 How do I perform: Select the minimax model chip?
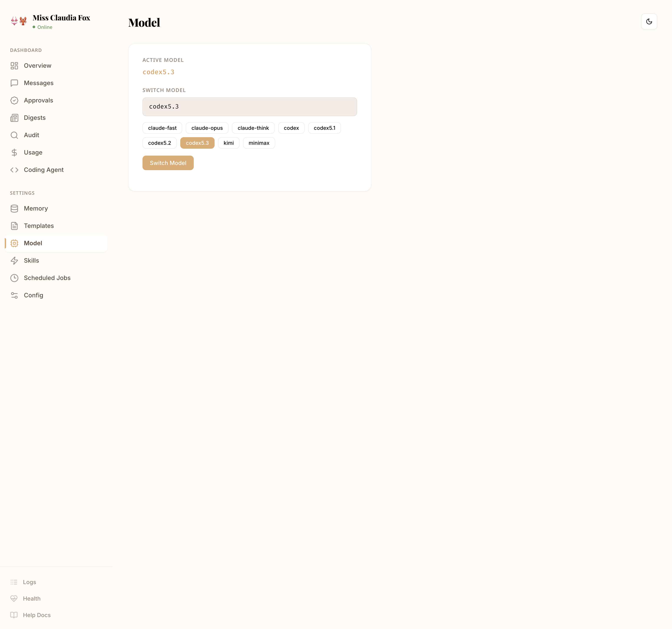pos(259,143)
